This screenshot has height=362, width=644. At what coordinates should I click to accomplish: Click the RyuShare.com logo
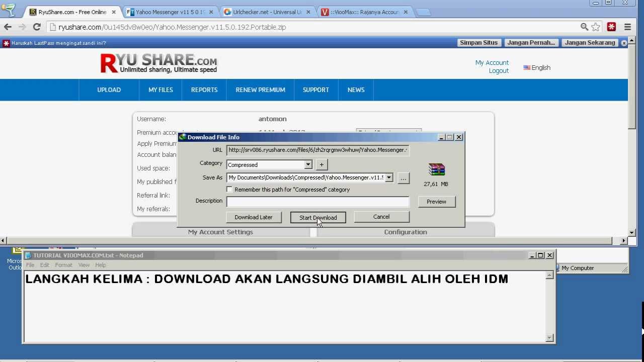point(159,63)
